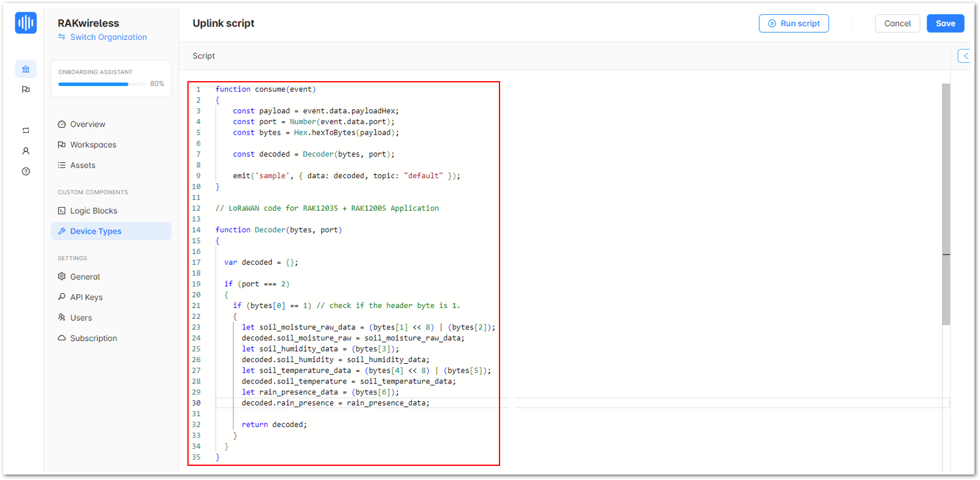Viewport: 980px width, 480px height.
Task: Open the help question mark icon
Action: coord(26,171)
